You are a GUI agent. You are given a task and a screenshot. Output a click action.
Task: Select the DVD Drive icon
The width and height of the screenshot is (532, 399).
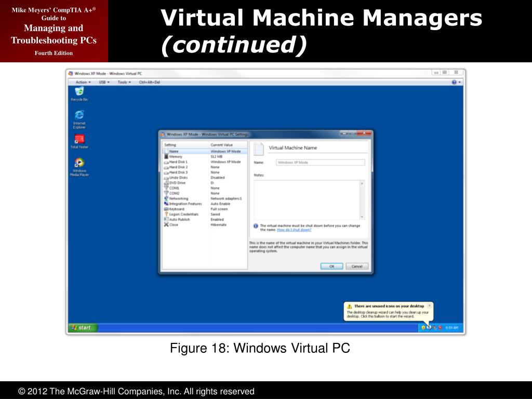(x=166, y=182)
